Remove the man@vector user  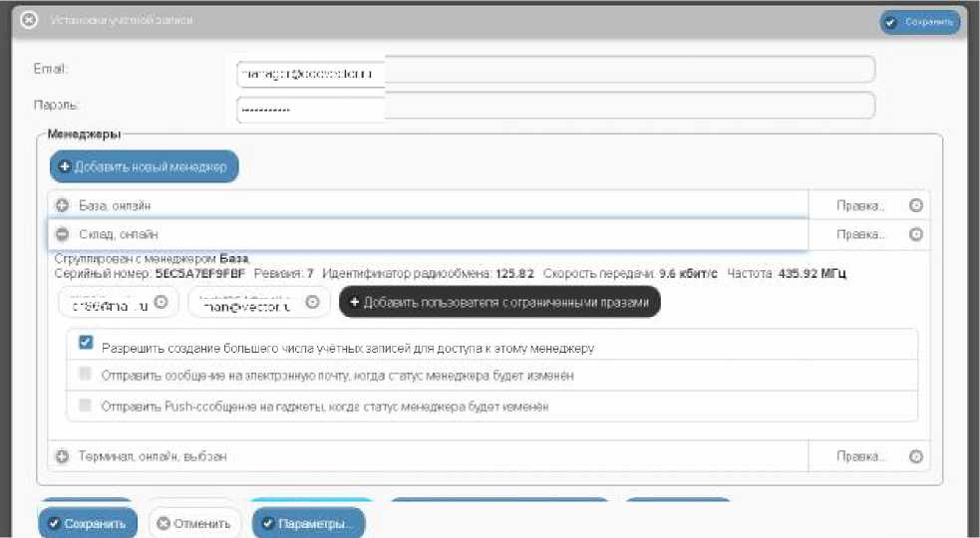[312, 302]
